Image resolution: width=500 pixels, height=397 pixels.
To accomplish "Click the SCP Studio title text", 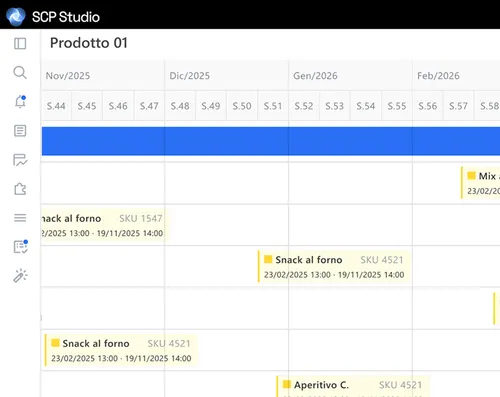I will [x=66, y=17].
